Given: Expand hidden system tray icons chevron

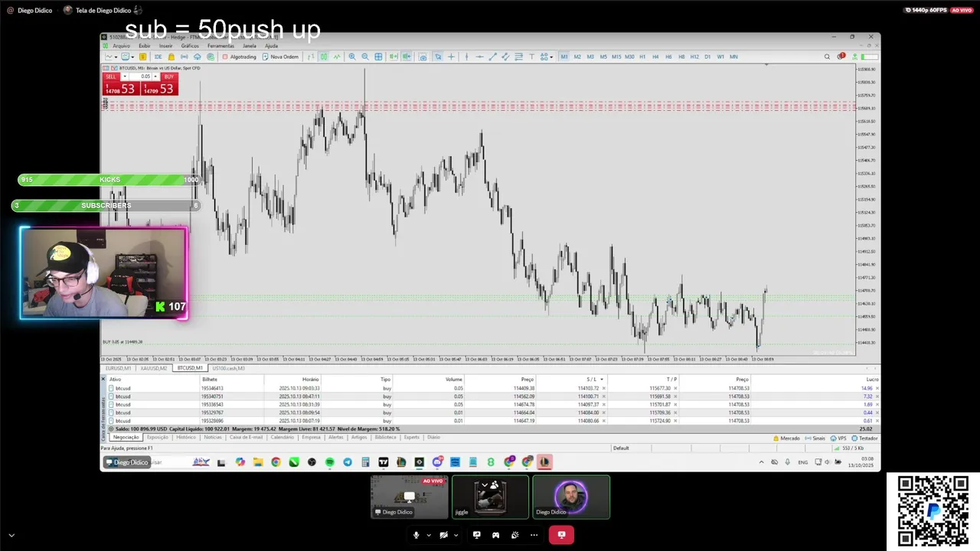Looking at the screenshot, I should (761, 462).
